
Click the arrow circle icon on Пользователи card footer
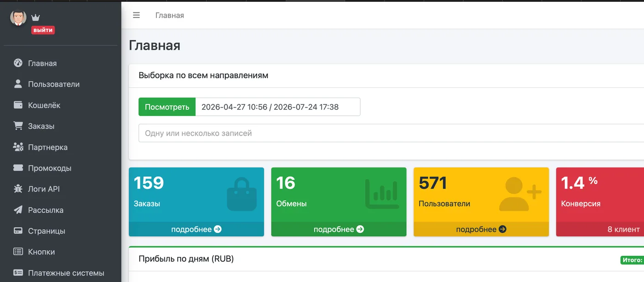tap(503, 229)
